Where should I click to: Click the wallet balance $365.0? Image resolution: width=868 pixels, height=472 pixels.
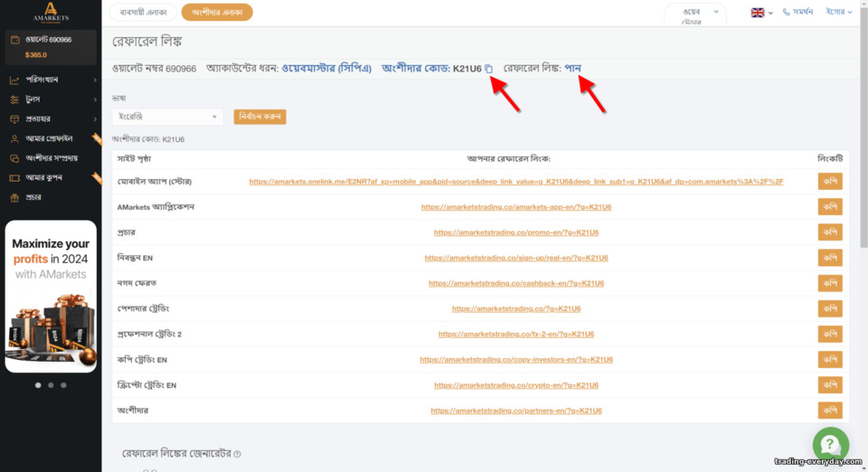(36, 55)
